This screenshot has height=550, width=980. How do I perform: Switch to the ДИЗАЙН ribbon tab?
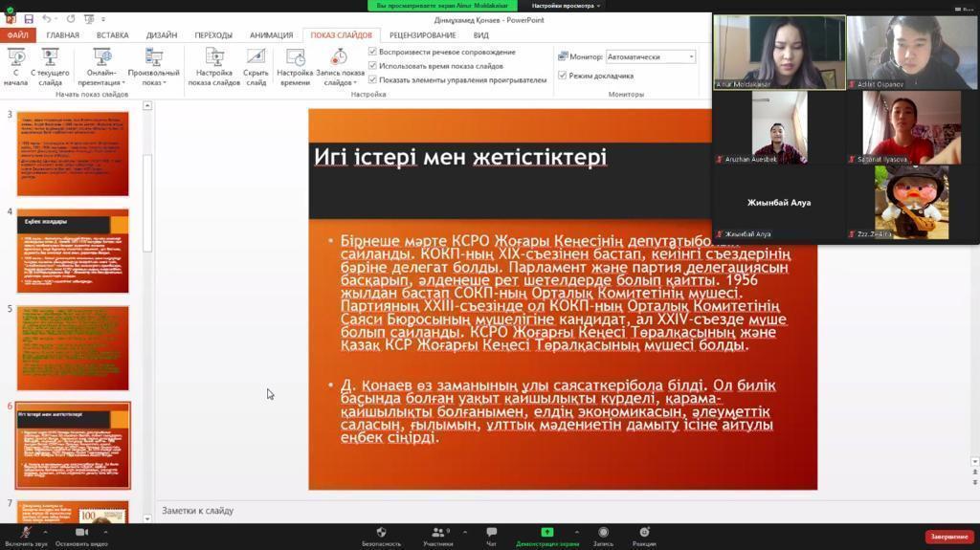(161, 35)
